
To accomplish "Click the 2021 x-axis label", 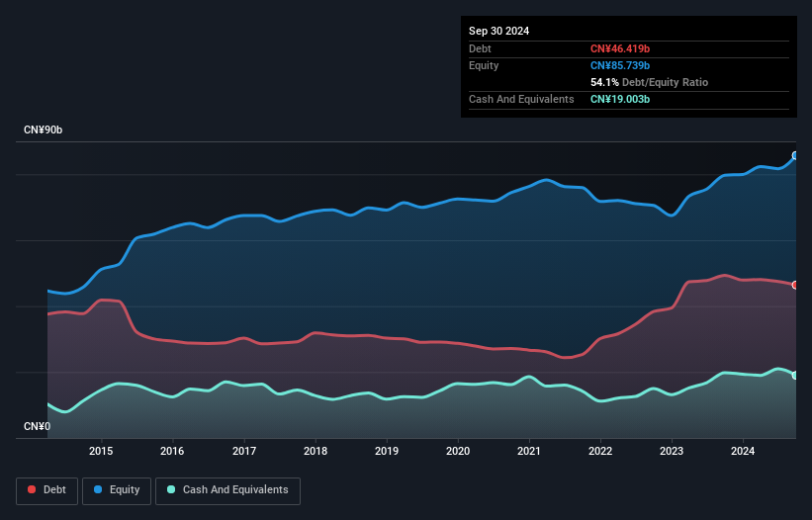I will 529,451.
